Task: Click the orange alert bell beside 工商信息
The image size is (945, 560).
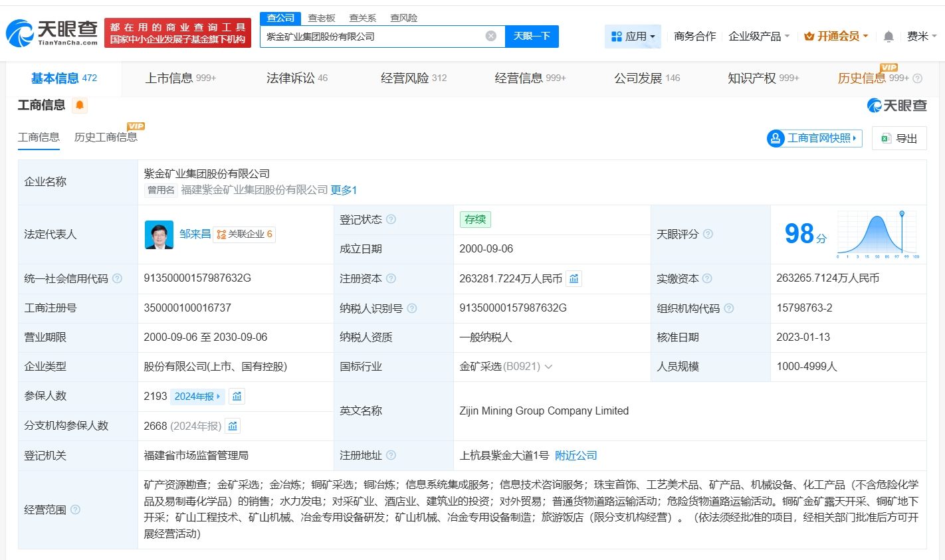Action: tap(80, 105)
